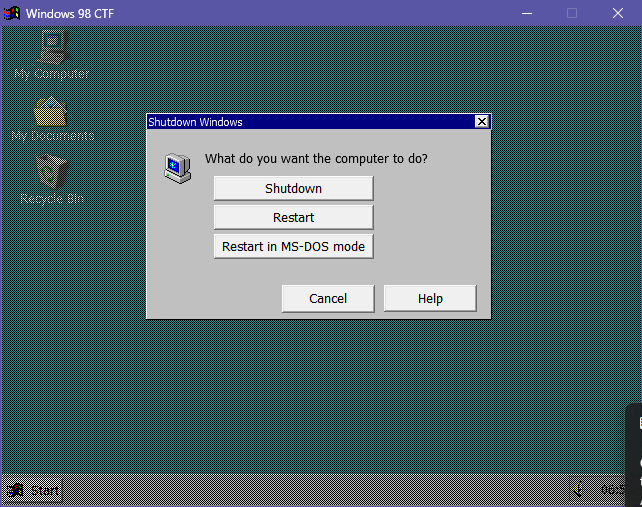
Task: Close the Windows 98 CTF window
Action: click(618, 13)
